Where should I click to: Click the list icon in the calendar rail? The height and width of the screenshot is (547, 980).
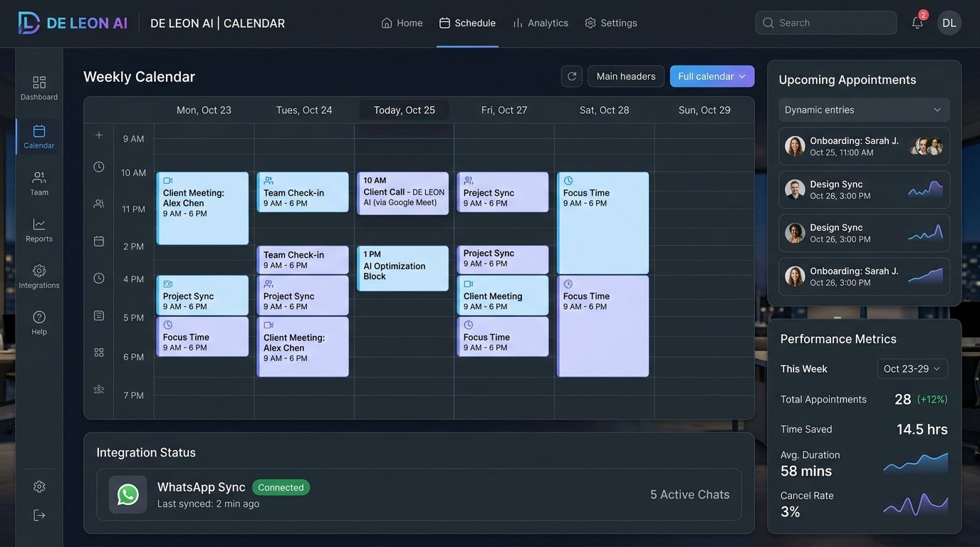click(99, 316)
